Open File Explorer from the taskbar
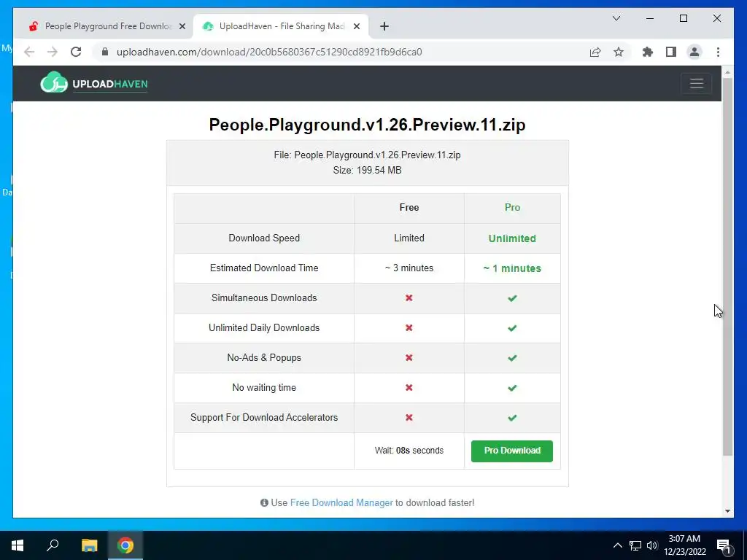The height and width of the screenshot is (560, 747). point(89,545)
